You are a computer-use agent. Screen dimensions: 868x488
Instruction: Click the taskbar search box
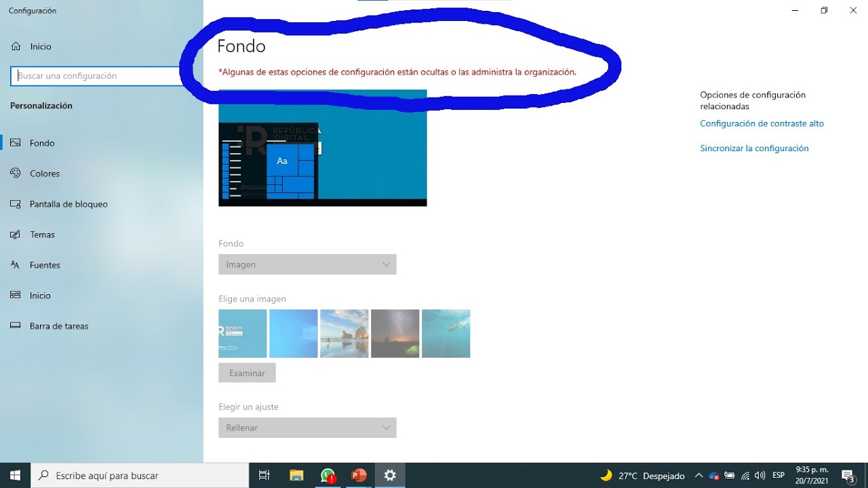pos(140,475)
